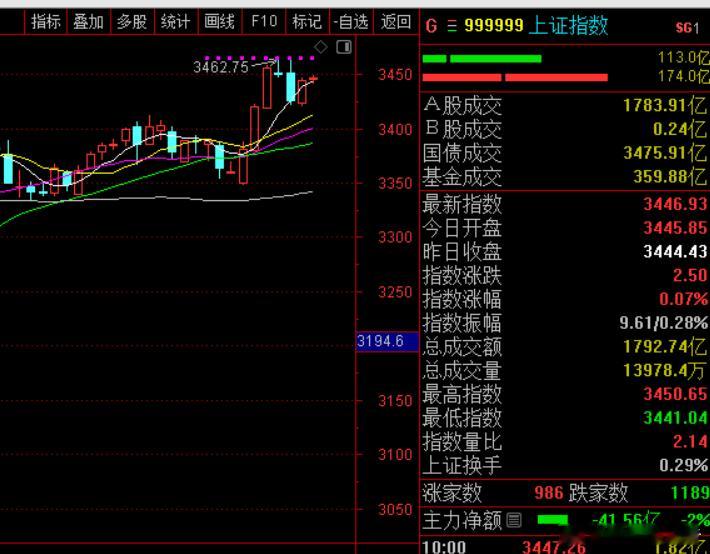Open the 指标 indicator menu
Viewport: 710px width, 554px height.
45,21
